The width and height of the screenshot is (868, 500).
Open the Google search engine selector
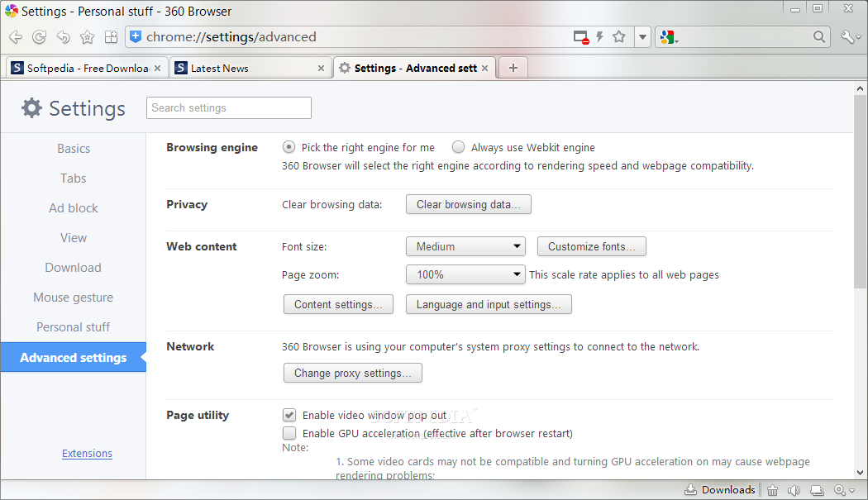[669, 37]
